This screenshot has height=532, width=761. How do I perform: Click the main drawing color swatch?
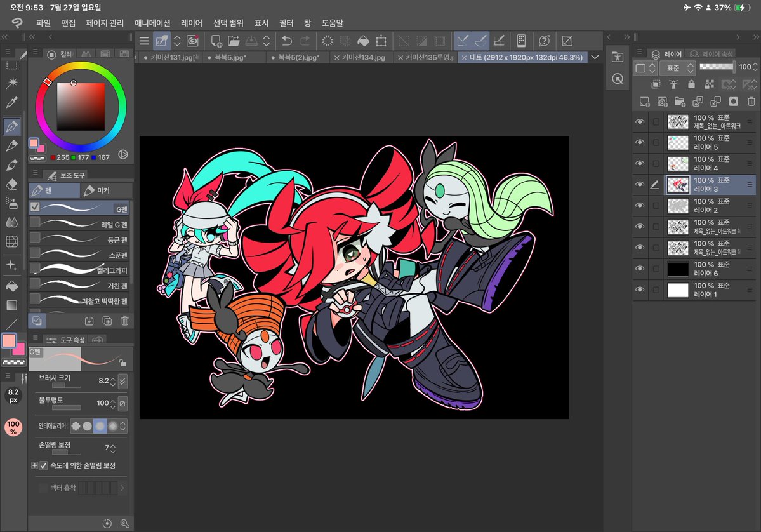coord(9,340)
